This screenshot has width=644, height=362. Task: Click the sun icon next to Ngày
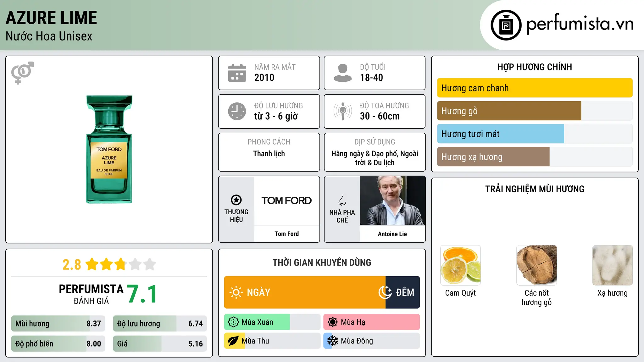(236, 292)
